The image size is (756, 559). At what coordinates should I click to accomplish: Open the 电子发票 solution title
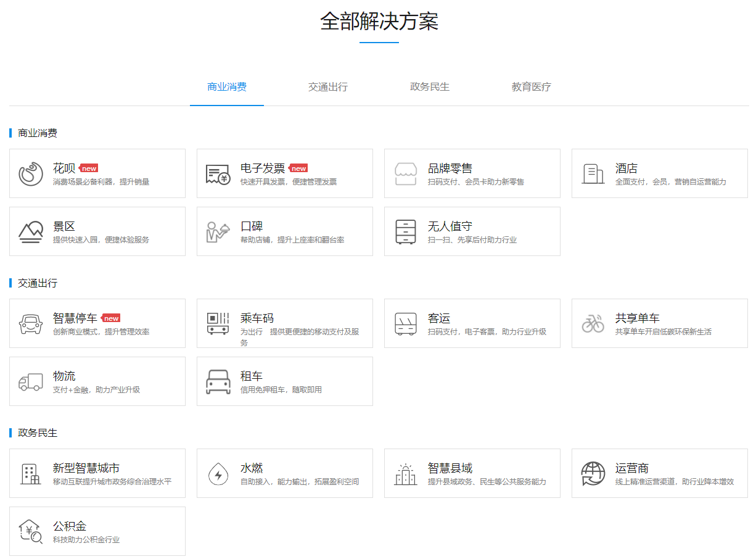click(263, 168)
